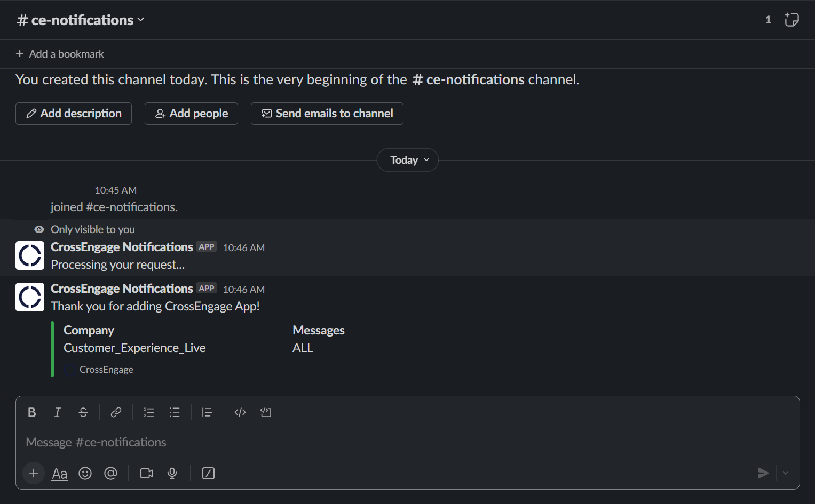The width and height of the screenshot is (815, 504).
Task: Click 'Thank you for adding CrossEngage App!' text
Action: click(x=155, y=306)
